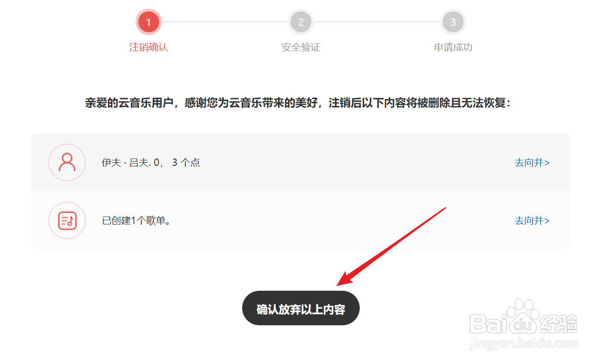Click the gray step 2 circle
Image resolution: width=612 pixels, height=364 pixels.
coord(301,22)
